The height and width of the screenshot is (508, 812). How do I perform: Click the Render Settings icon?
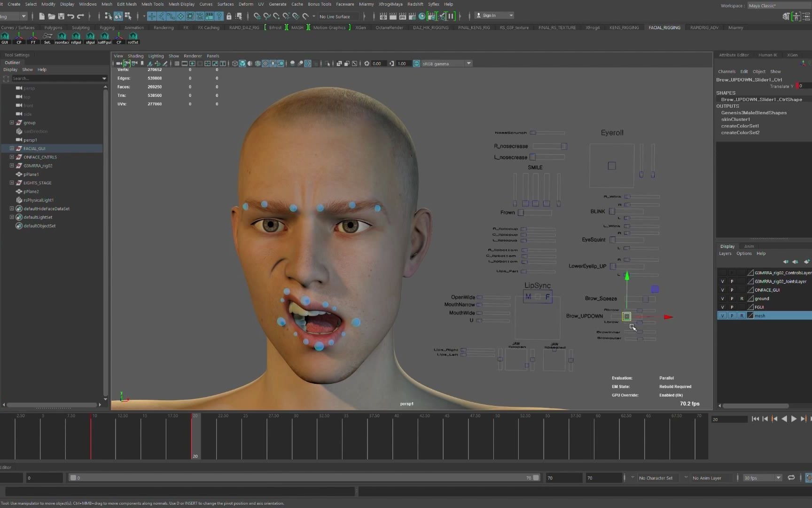[413, 16]
